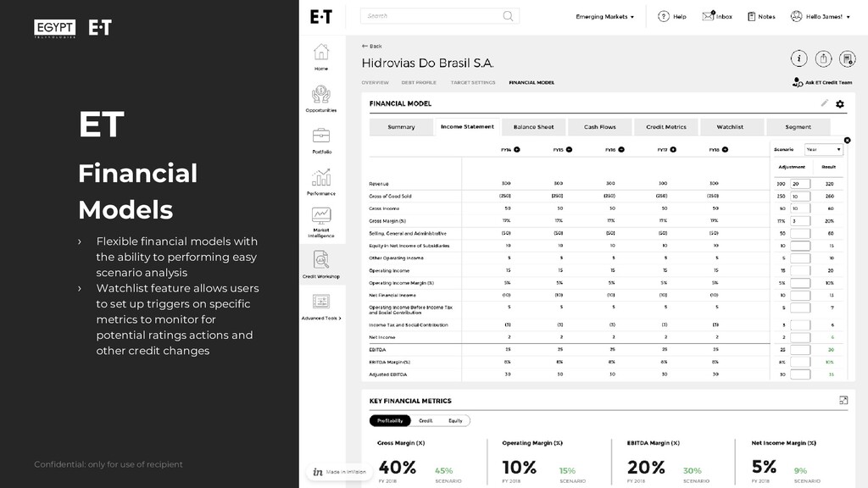868x488 pixels.
Task: Switch to the Watchlist tab
Action: pyautogui.click(x=730, y=127)
